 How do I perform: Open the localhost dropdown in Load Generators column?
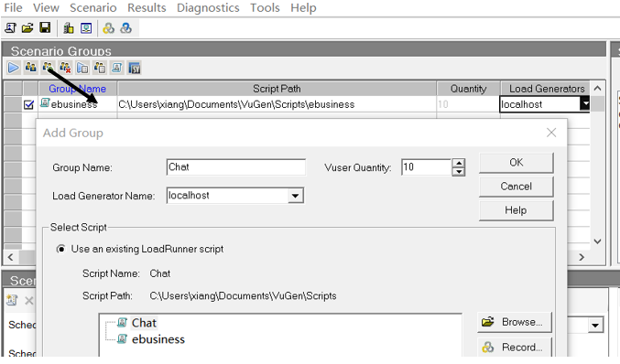tap(584, 104)
